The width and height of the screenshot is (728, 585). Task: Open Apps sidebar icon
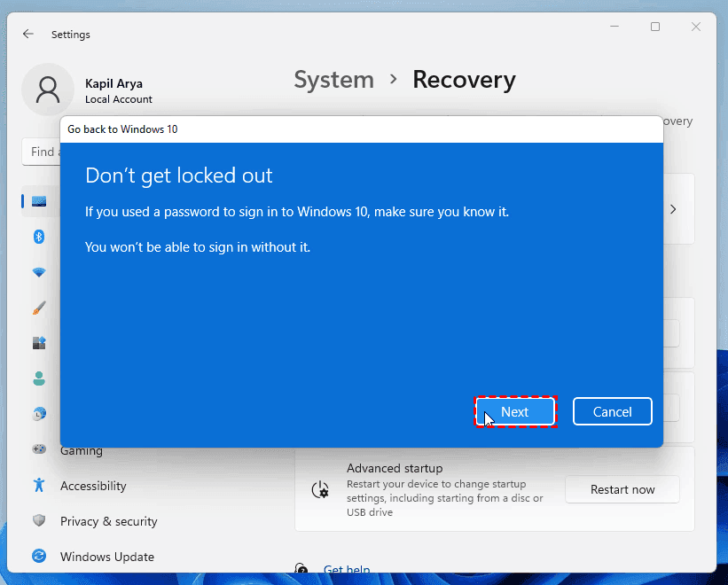(x=39, y=343)
